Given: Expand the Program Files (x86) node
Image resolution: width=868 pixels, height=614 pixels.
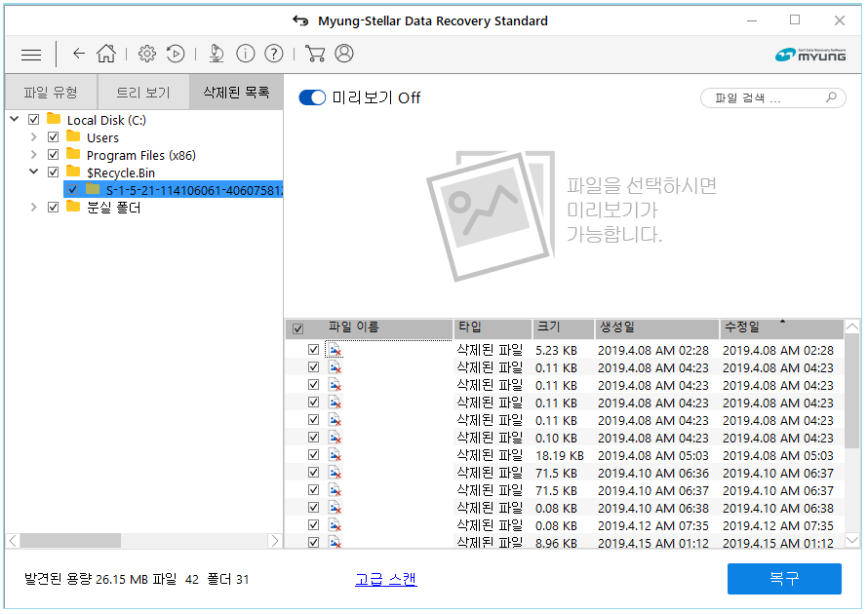Looking at the screenshot, I should point(34,154).
